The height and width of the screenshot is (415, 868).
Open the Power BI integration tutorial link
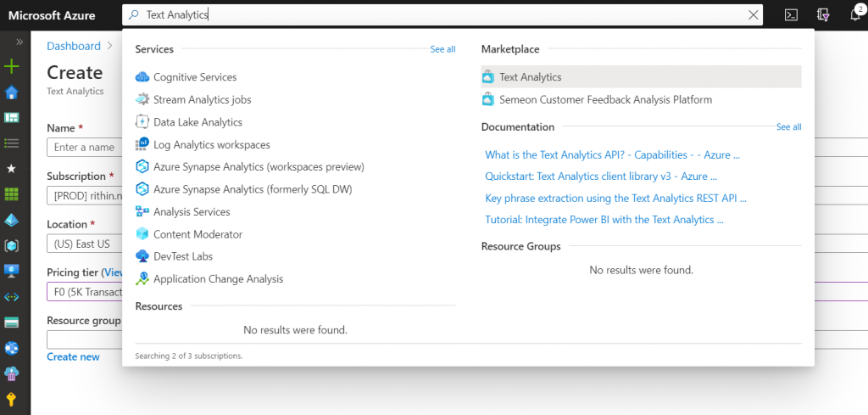coord(604,219)
